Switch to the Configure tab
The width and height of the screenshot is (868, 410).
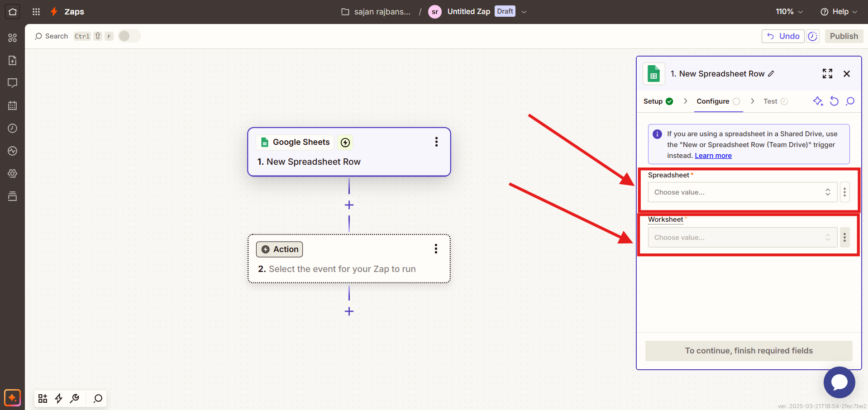point(718,101)
